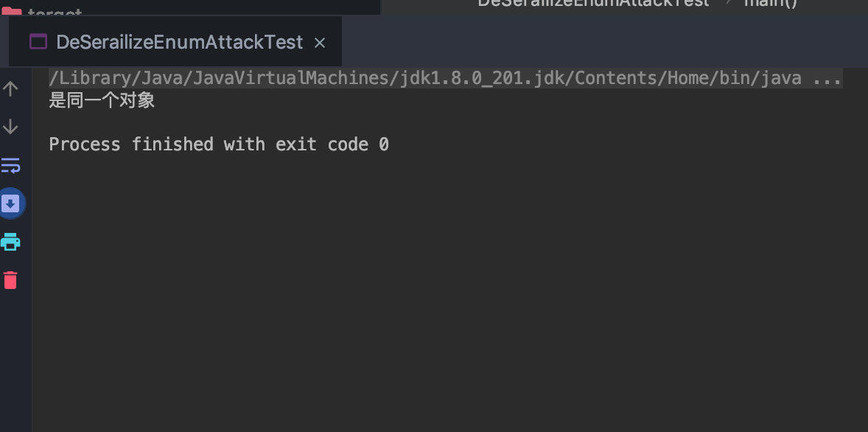This screenshot has width=868, height=432.
Task: Toggle soft-wrap for console output
Action: click(10, 165)
